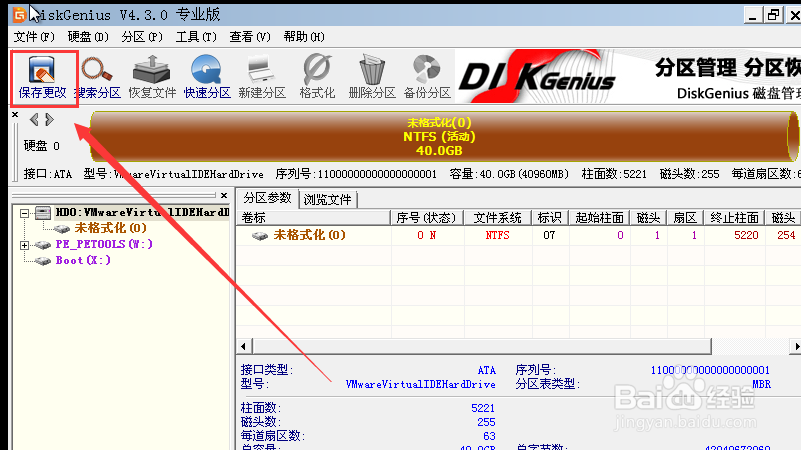This screenshot has width=801, height=450.
Task: Click cylinder count value 5221 in details
Action: [483, 408]
